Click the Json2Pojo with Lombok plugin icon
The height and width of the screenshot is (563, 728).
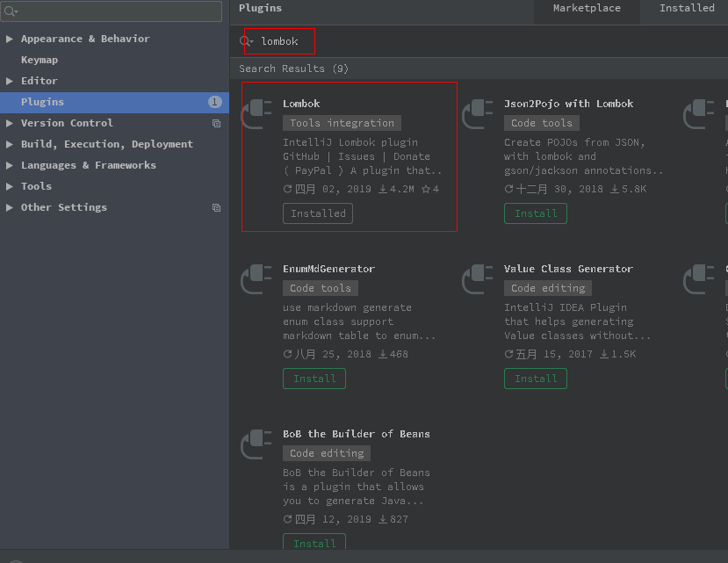[478, 114]
